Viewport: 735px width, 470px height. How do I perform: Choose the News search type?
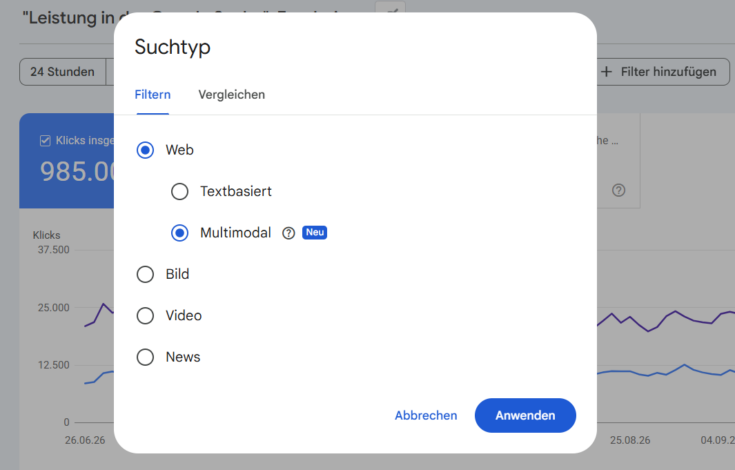coord(145,357)
